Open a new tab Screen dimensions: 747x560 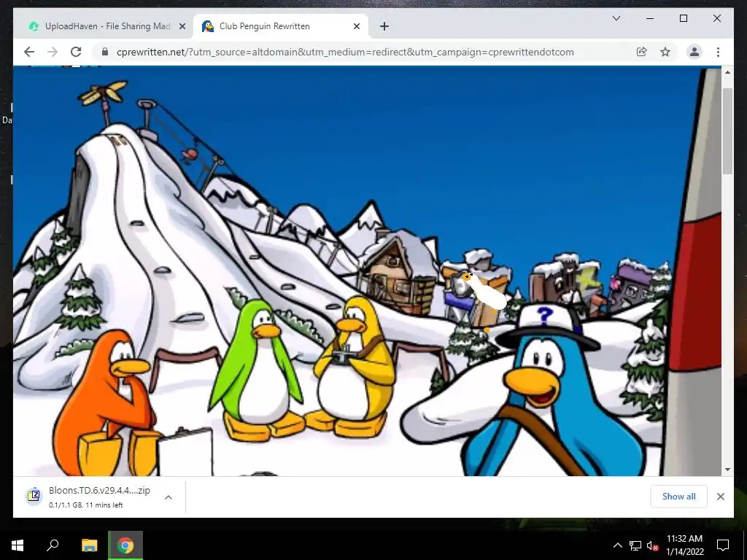click(x=384, y=26)
